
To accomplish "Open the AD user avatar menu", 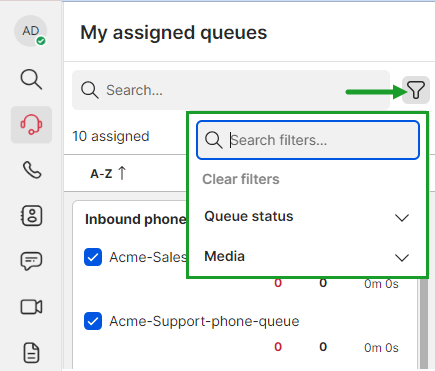I will [x=30, y=31].
